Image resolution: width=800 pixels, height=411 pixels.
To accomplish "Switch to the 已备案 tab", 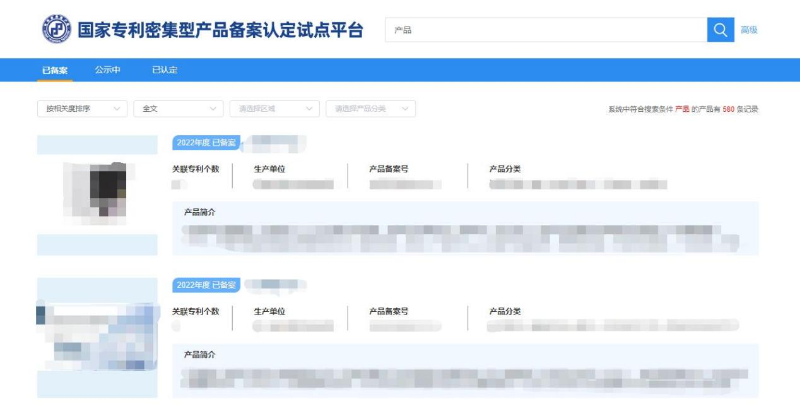I will pos(55,70).
